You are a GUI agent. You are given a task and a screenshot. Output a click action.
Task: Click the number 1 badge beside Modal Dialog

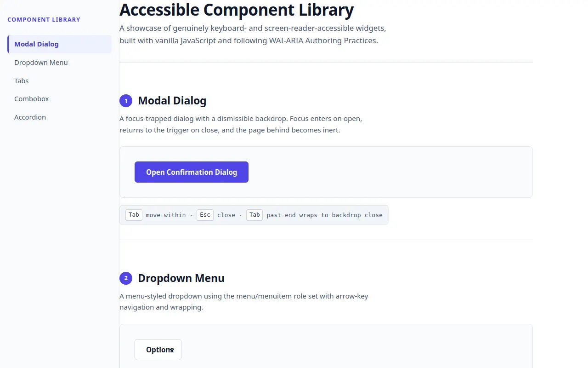tap(126, 101)
